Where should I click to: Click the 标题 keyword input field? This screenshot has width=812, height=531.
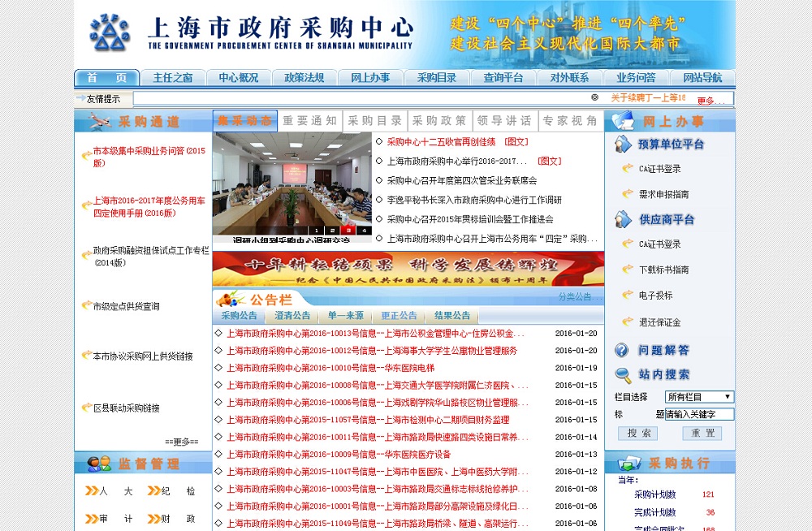pos(699,414)
